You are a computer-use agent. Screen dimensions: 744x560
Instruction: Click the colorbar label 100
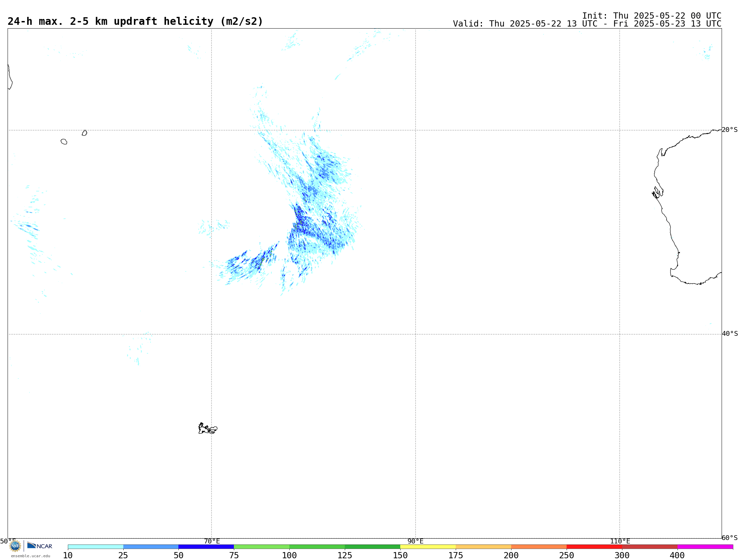pos(290,556)
